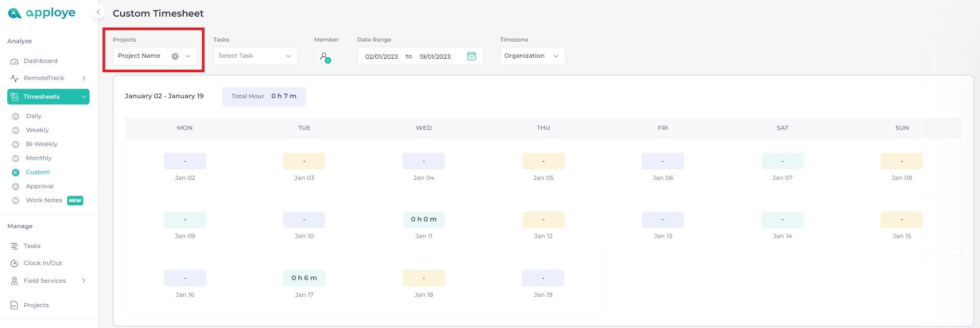This screenshot has height=328, width=980.
Task: Click the Jan 09 time cell
Action: pyautogui.click(x=185, y=219)
